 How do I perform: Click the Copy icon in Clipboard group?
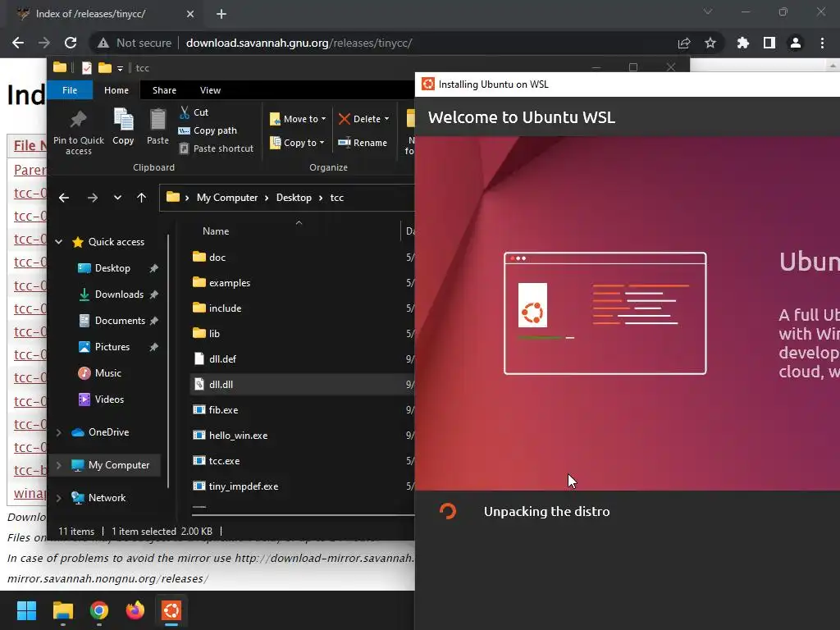[123, 126]
